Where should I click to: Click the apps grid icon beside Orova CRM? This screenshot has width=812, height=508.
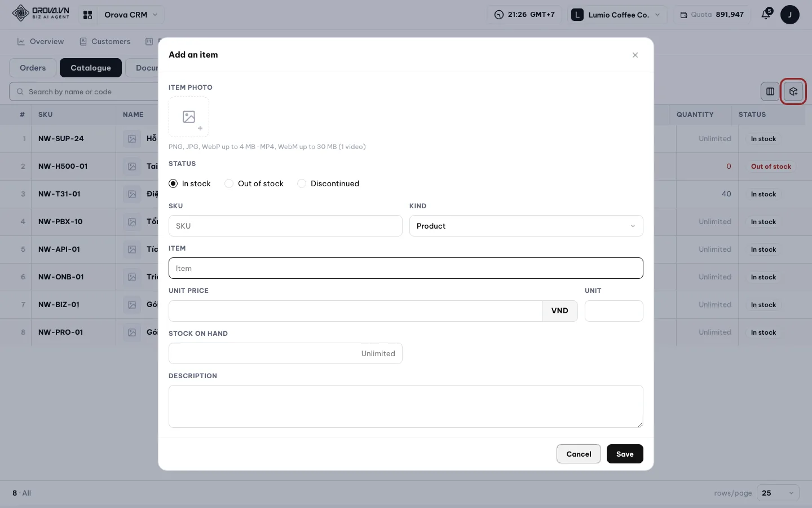[87, 15]
